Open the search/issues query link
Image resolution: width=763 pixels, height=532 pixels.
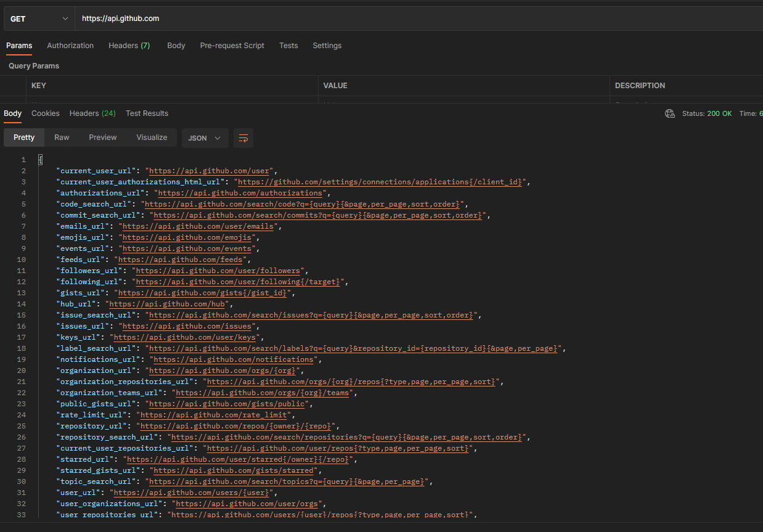[311, 315]
